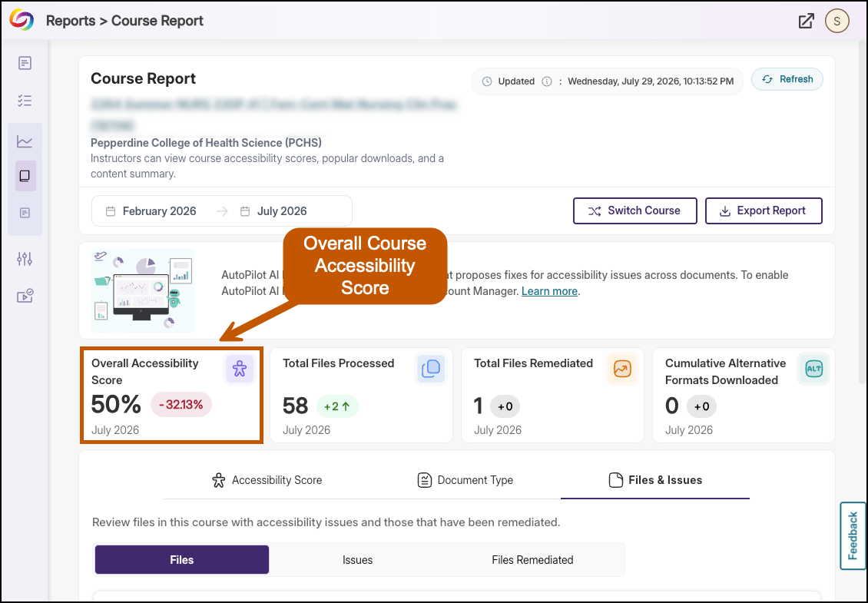Click the +0 badge on Files Remediated card

point(505,406)
